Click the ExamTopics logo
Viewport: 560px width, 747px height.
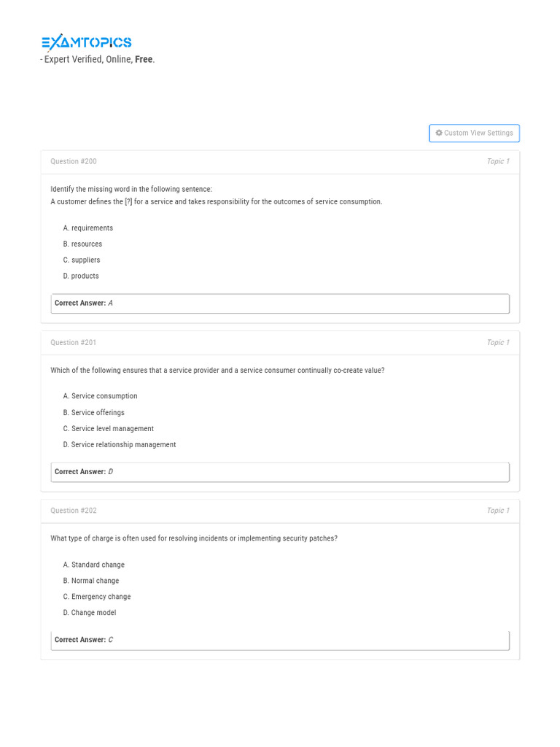pos(86,42)
